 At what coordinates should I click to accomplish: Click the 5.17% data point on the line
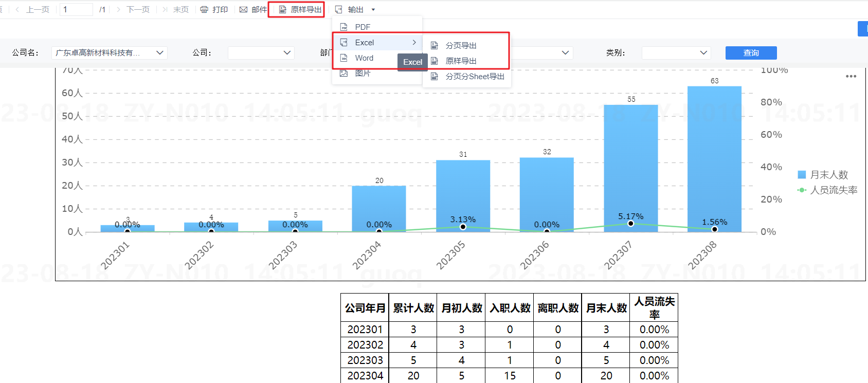(631, 224)
